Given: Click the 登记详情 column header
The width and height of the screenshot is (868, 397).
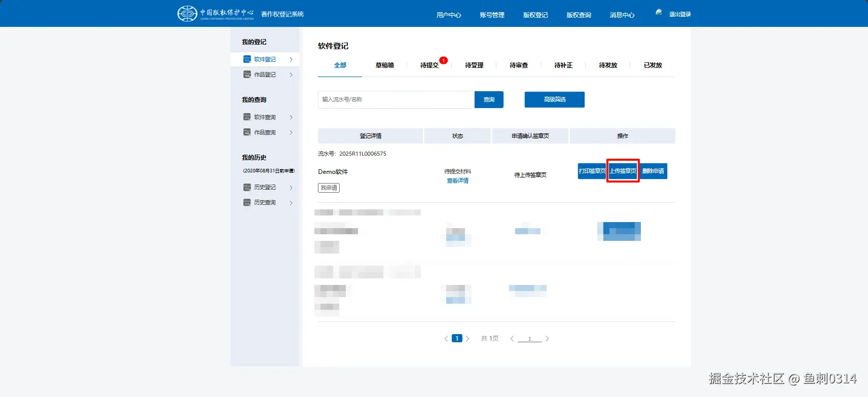Looking at the screenshot, I should click(371, 136).
